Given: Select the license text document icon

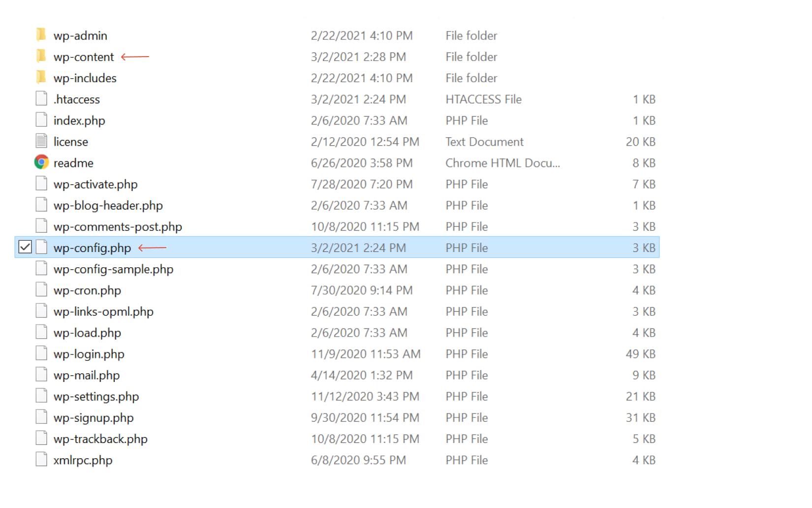Looking at the screenshot, I should click(x=41, y=141).
